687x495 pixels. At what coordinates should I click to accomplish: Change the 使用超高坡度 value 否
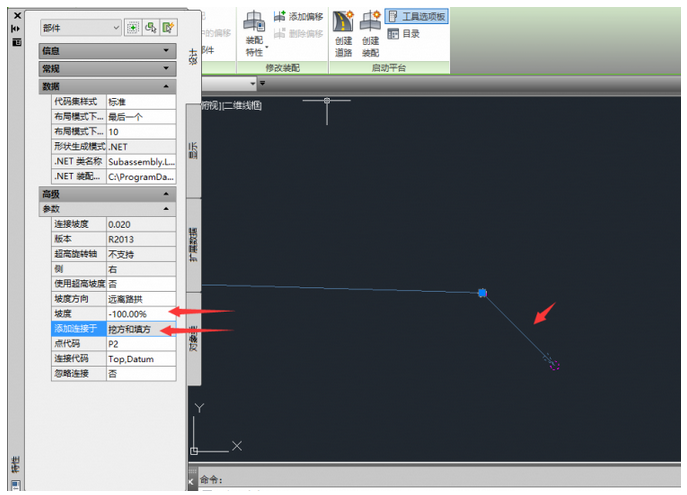tap(141, 284)
